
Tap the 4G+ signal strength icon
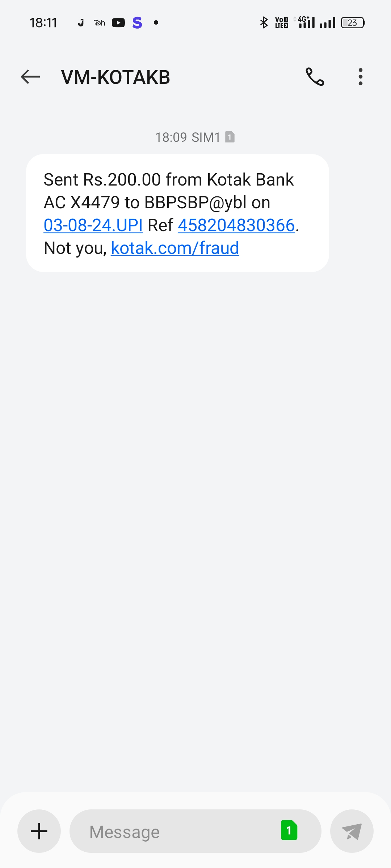point(305,22)
